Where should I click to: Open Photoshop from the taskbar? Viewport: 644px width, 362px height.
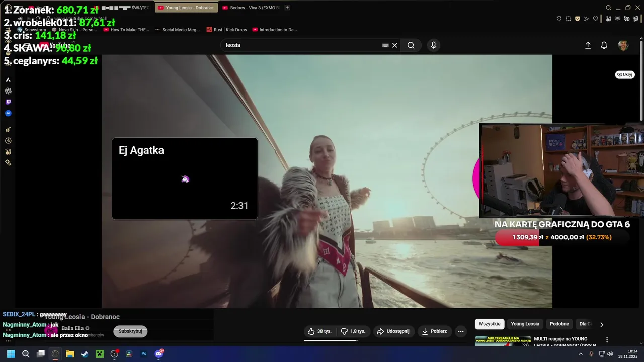pos(144,354)
